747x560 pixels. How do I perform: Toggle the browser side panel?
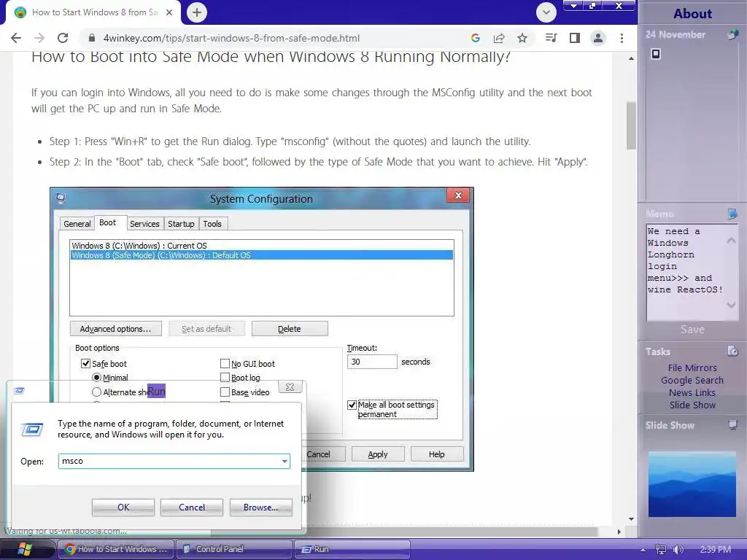pyautogui.click(x=575, y=38)
